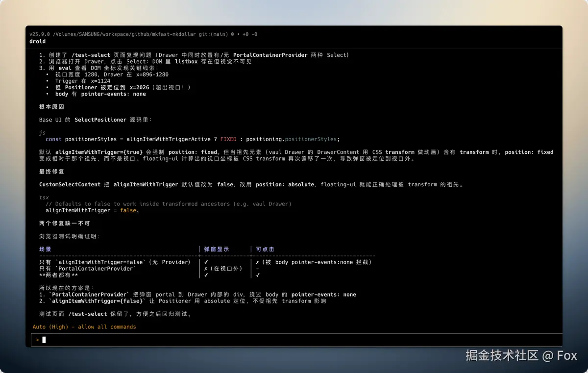Click the 'Positioner 被定位到 x=2026' bullet
The image size is (588, 373).
(x=123, y=87)
